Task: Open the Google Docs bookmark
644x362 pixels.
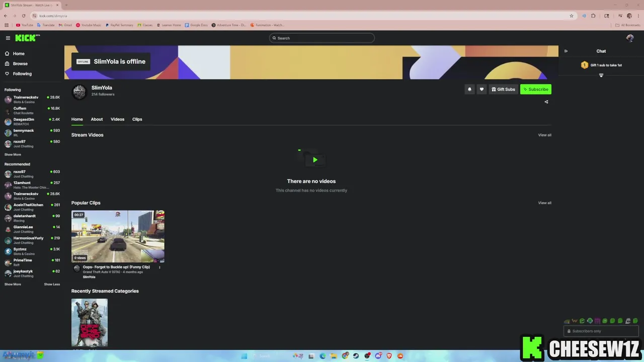Action: (x=196, y=25)
